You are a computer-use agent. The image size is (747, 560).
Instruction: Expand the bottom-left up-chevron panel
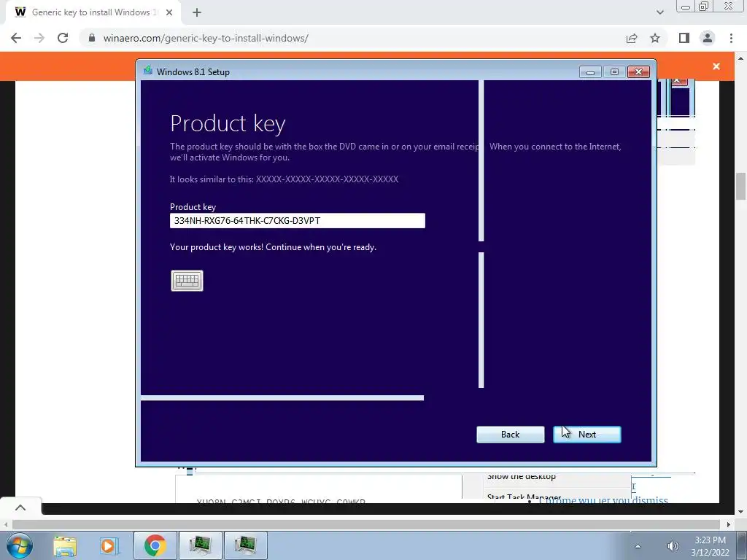[x=20, y=507]
